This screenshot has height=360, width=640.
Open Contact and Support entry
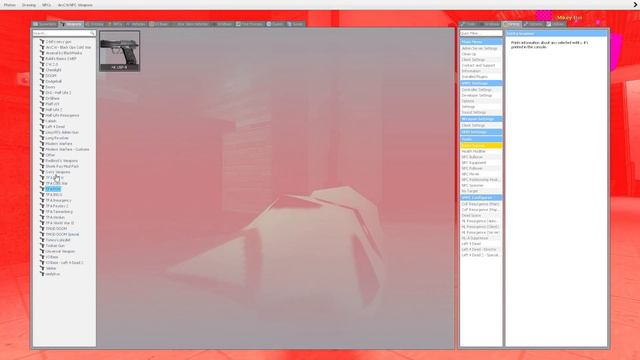tap(481, 65)
